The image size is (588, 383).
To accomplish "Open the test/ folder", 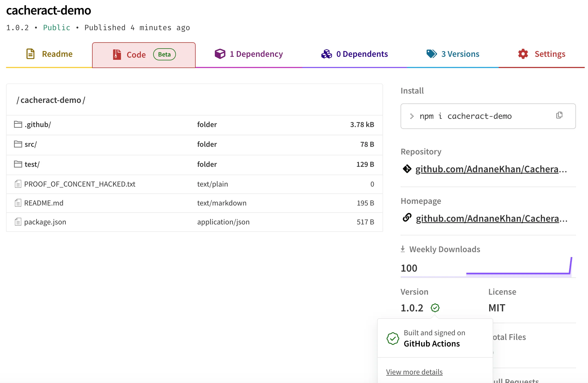I will tap(32, 164).
